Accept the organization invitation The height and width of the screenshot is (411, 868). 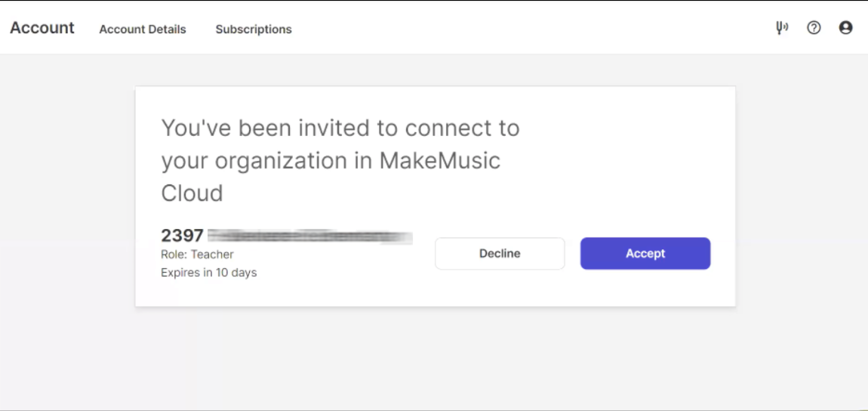tap(645, 254)
